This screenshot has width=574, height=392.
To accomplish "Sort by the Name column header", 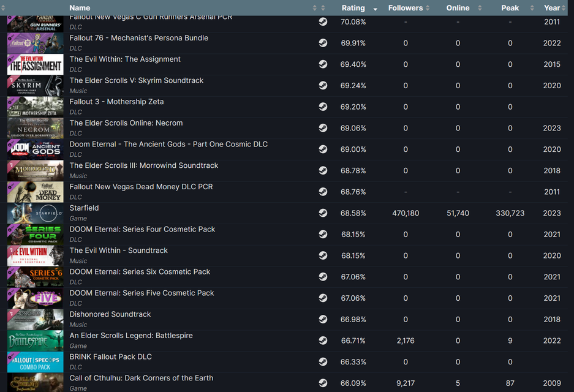I will coord(80,8).
